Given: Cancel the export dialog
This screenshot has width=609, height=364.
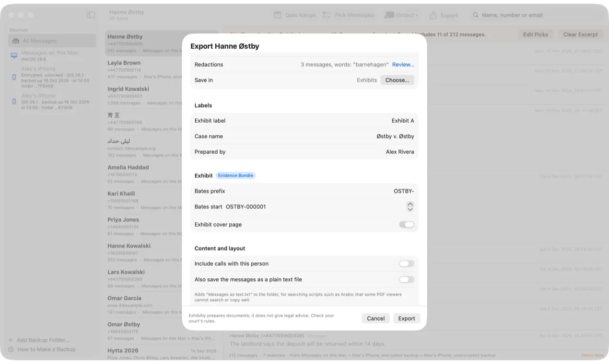Looking at the screenshot, I should point(376,318).
